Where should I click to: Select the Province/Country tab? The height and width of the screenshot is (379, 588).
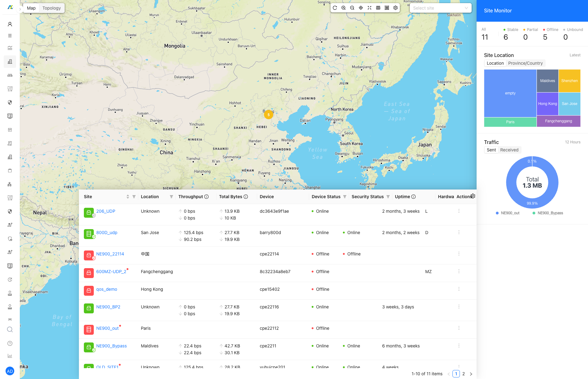[x=525, y=63]
